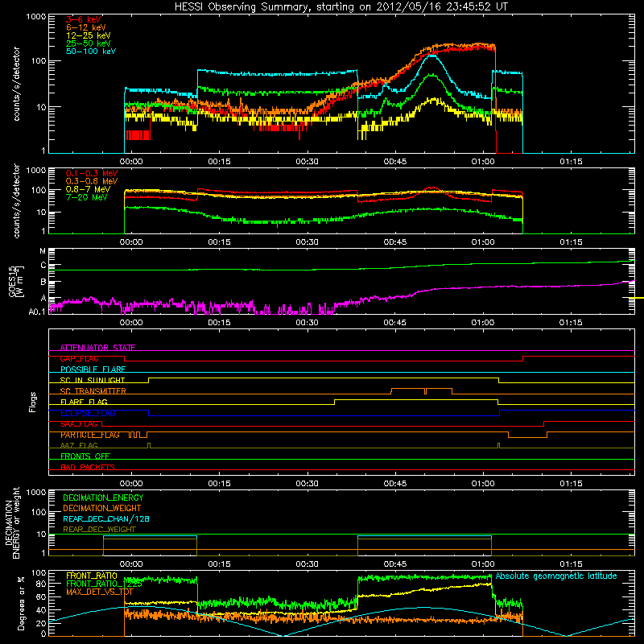This screenshot has width=644, height=644.
Task: Select the FRONT_RATIO legend label
Action: pyautogui.click(x=92, y=576)
